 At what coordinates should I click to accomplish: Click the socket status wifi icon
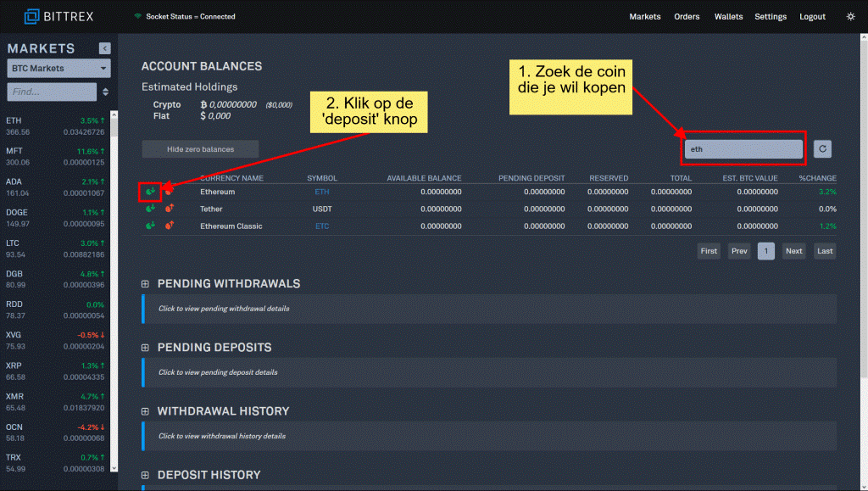[138, 16]
